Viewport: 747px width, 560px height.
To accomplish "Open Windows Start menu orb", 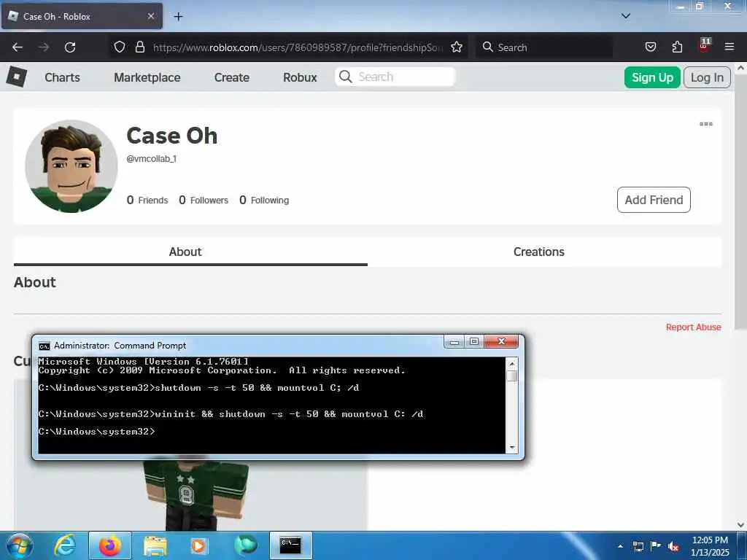I will click(x=19, y=545).
